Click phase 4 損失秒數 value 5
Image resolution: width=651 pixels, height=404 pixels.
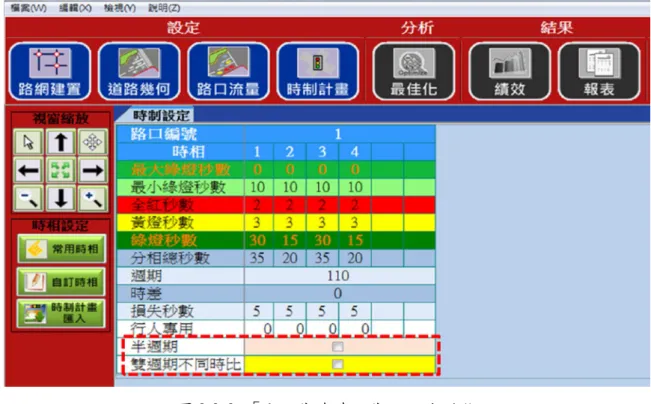[355, 311]
